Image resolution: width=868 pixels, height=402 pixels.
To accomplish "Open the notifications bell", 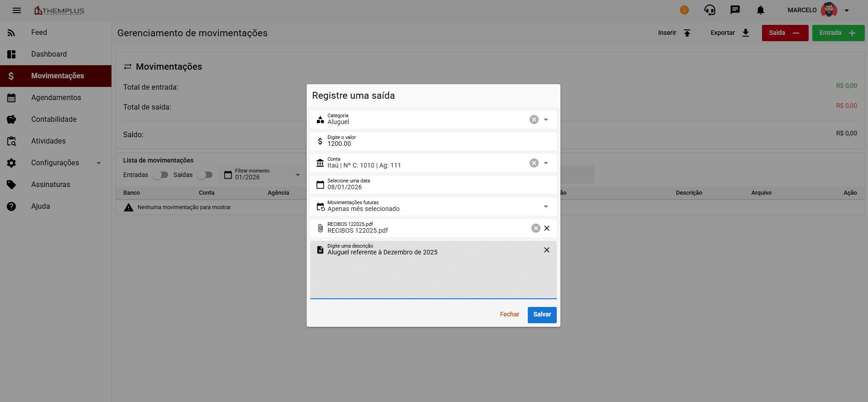I will point(760,10).
